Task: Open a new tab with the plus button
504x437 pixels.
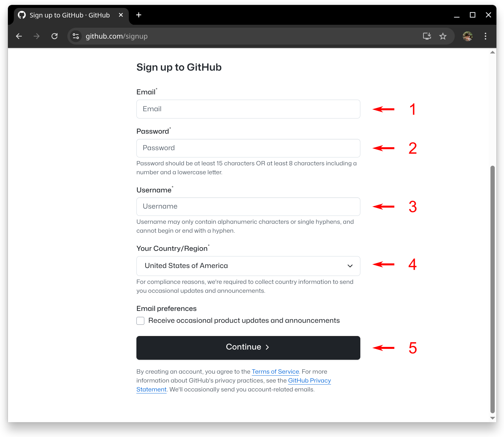Action: click(139, 15)
